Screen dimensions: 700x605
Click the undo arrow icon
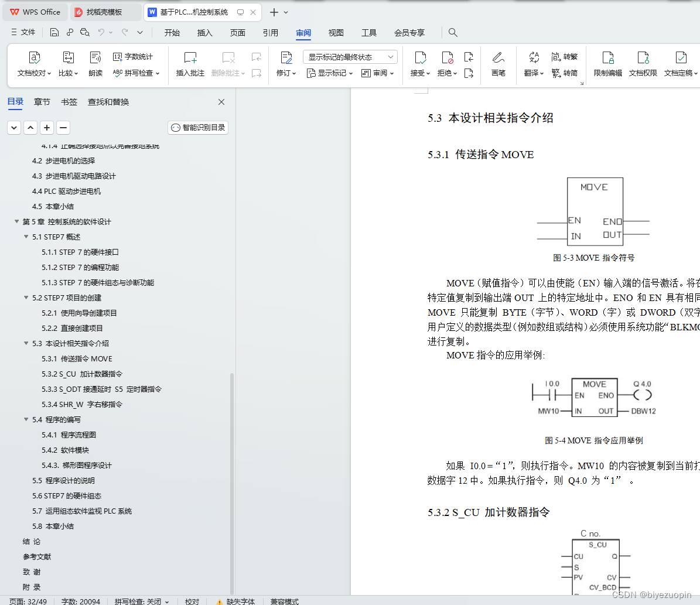tap(101, 32)
